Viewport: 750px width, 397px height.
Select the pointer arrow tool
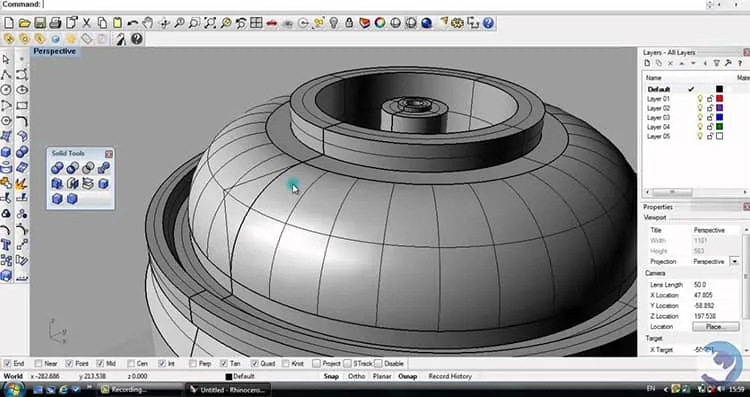pyautogui.click(x=6, y=59)
